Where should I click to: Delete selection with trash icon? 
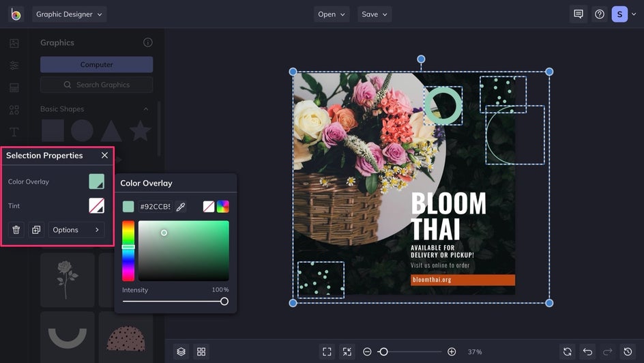16,230
